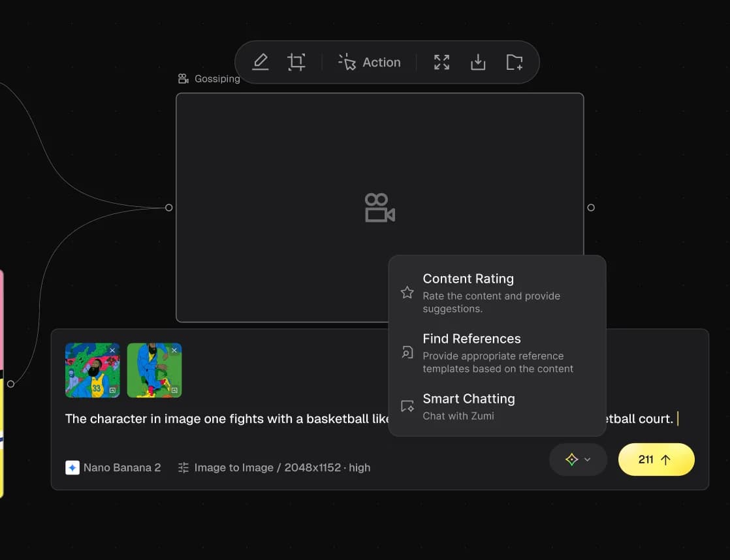
Task: Click the node's left input connector
Action: click(169, 208)
